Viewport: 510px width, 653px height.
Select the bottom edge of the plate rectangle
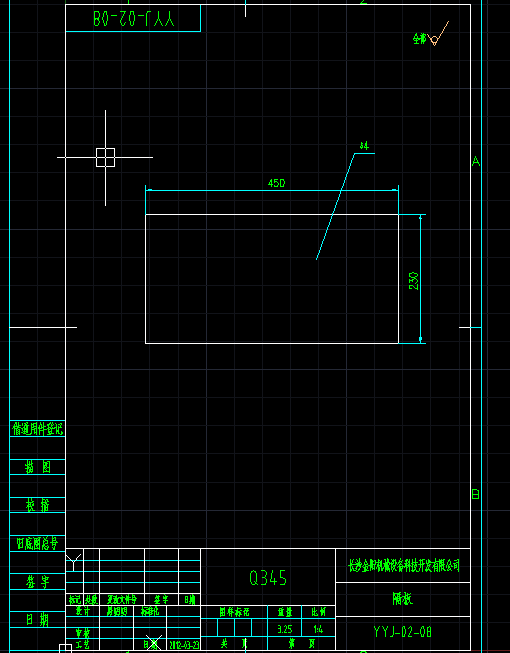click(272, 343)
